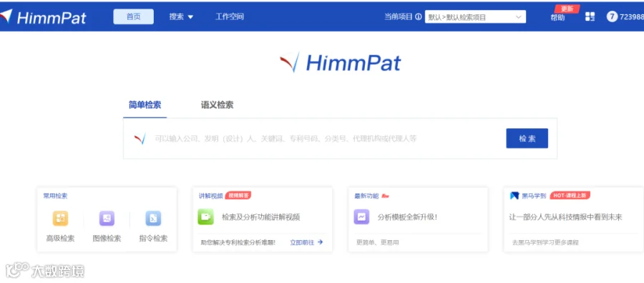Click the HimmPat logo in the header
The height and width of the screenshot is (283, 644).
pyautogui.click(x=43, y=16)
